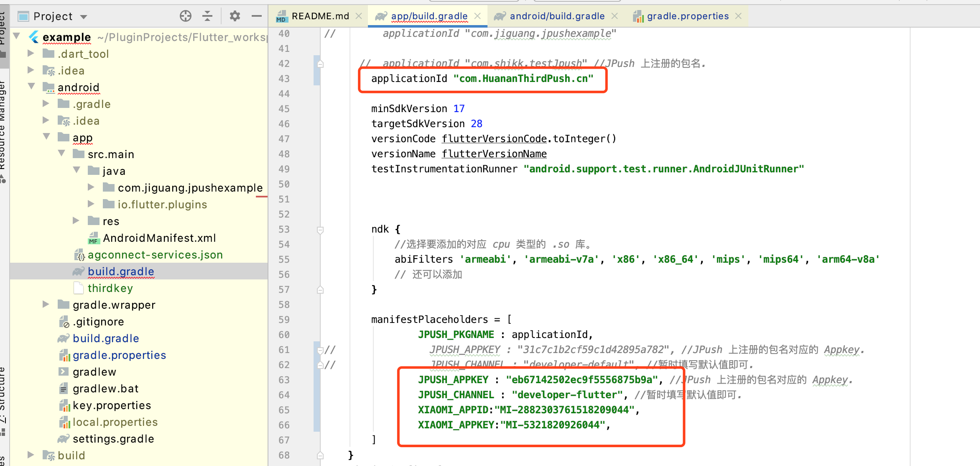
Task: Click flutterVersionName reference on line 48
Action: [494, 154]
